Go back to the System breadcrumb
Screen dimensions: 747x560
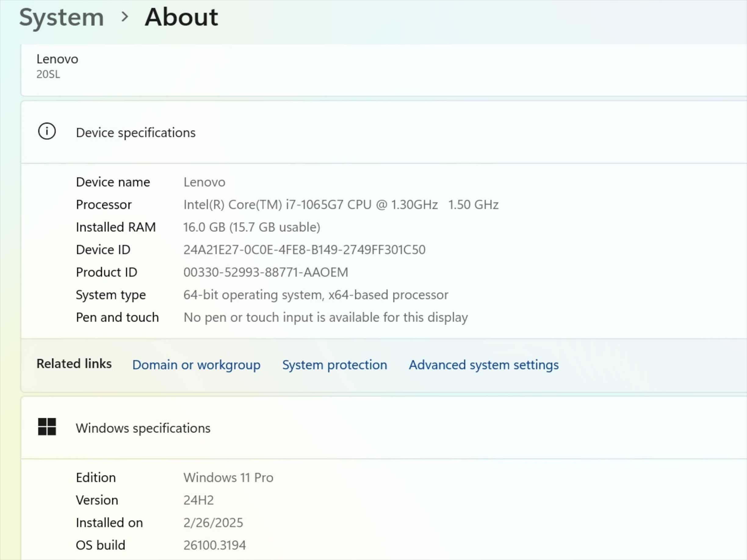pyautogui.click(x=61, y=18)
